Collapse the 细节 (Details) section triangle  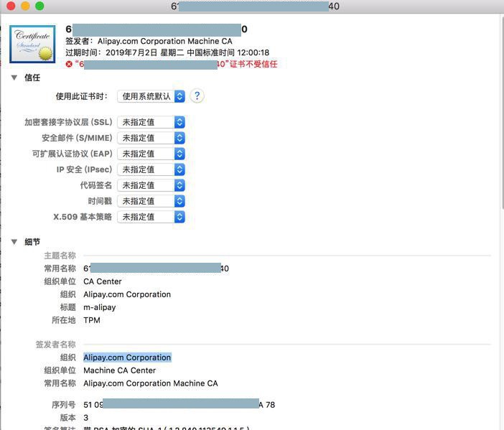click(14, 242)
